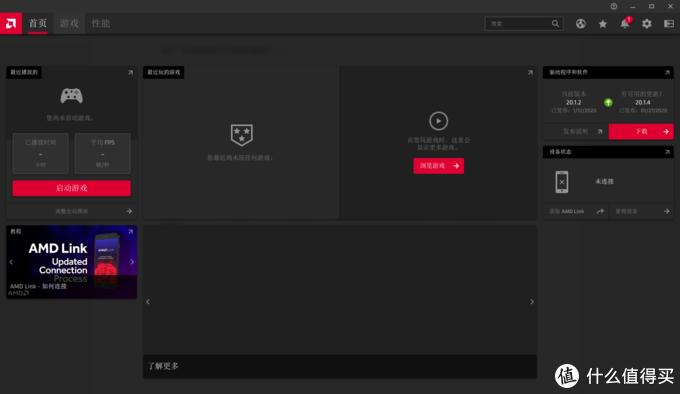Viewport: 680px width, 394px height.
Task: Open the 游戏 (Gaming) tab
Action: point(69,23)
